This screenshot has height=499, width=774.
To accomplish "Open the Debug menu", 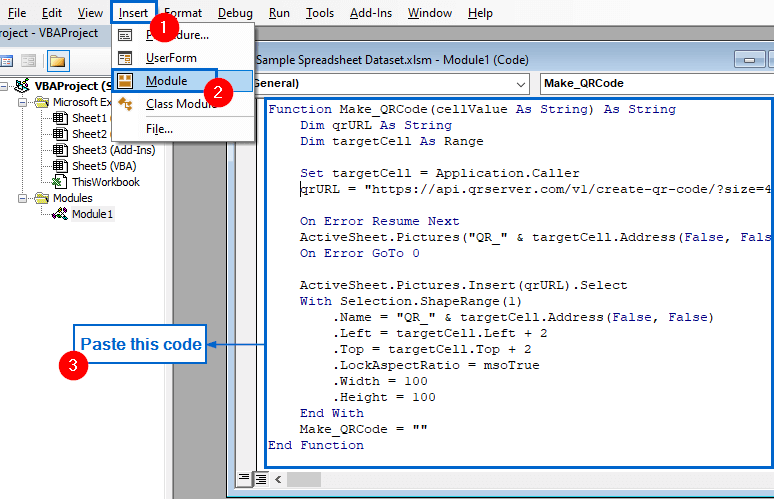I will pos(235,13).
